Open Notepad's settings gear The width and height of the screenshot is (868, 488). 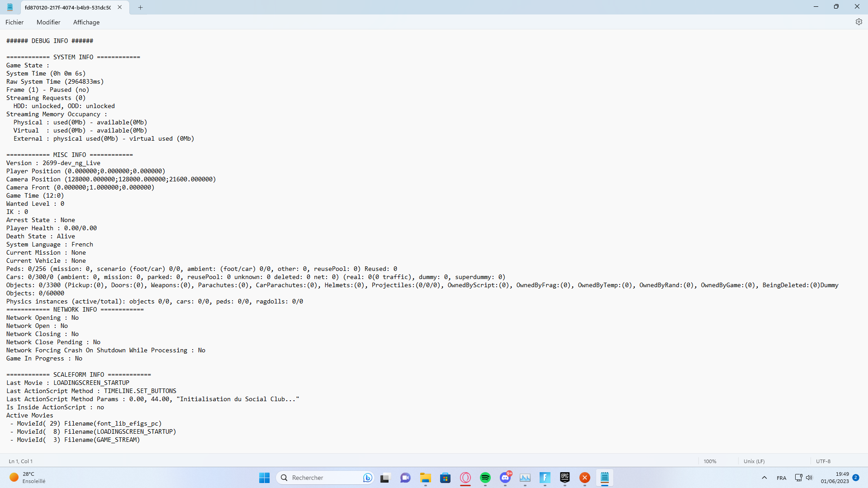[x=859, y=22]
